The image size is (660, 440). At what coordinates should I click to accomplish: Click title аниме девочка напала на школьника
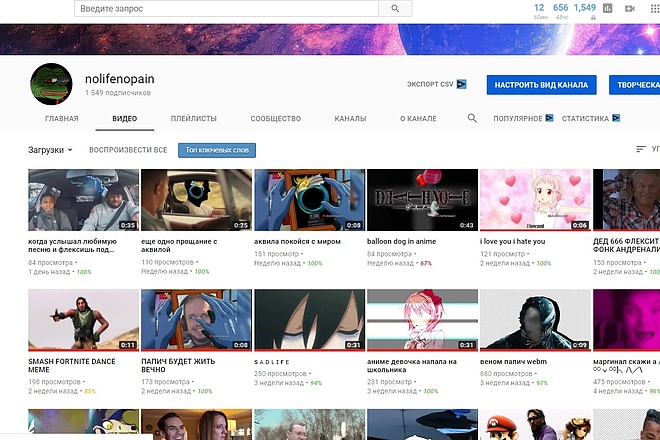pos(412,365)
